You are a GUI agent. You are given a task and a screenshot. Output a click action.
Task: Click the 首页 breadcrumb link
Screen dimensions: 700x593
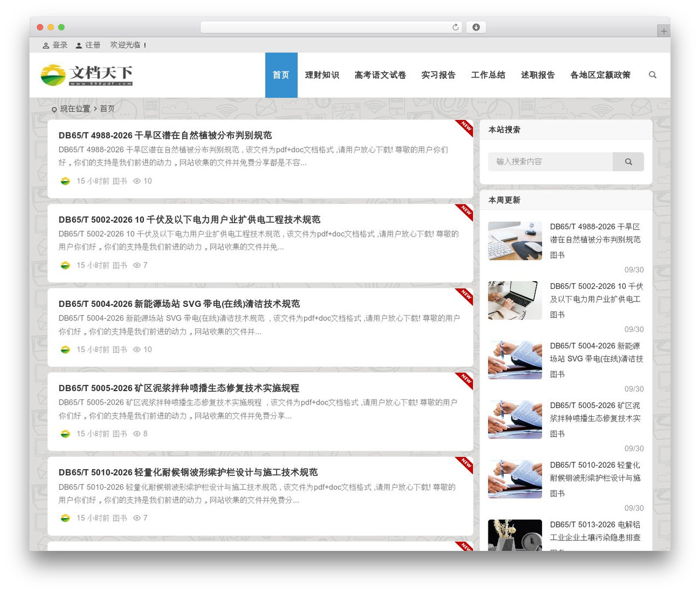click(107, 109)
